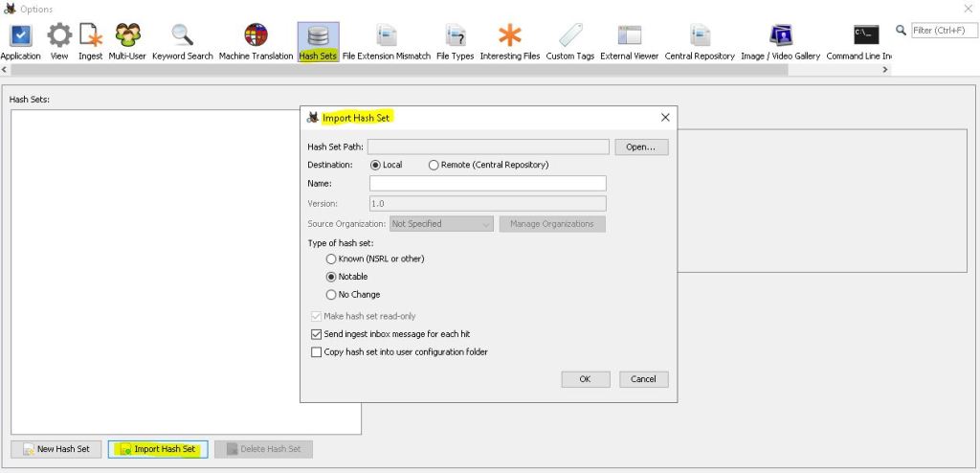Disable Send ingest inbox message checkbox

pos(317,334)
